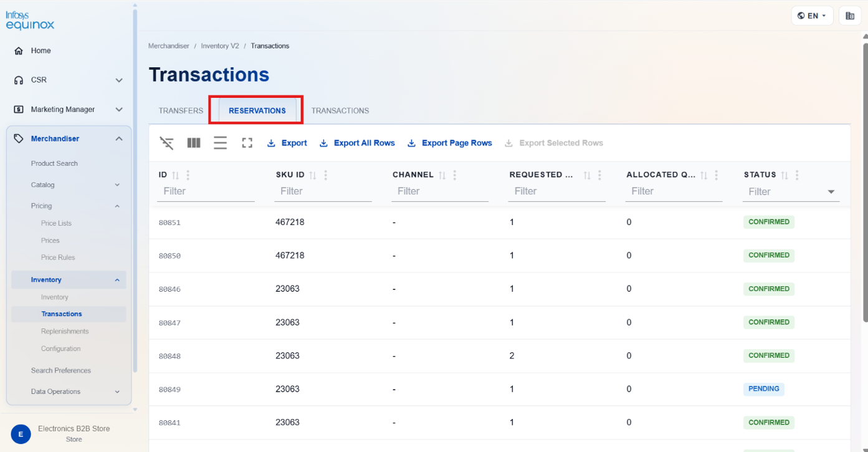Clear all filters using crossed-filter icon
The height and width of the screenshot is (452, 868).
click(x=167, y=143)
